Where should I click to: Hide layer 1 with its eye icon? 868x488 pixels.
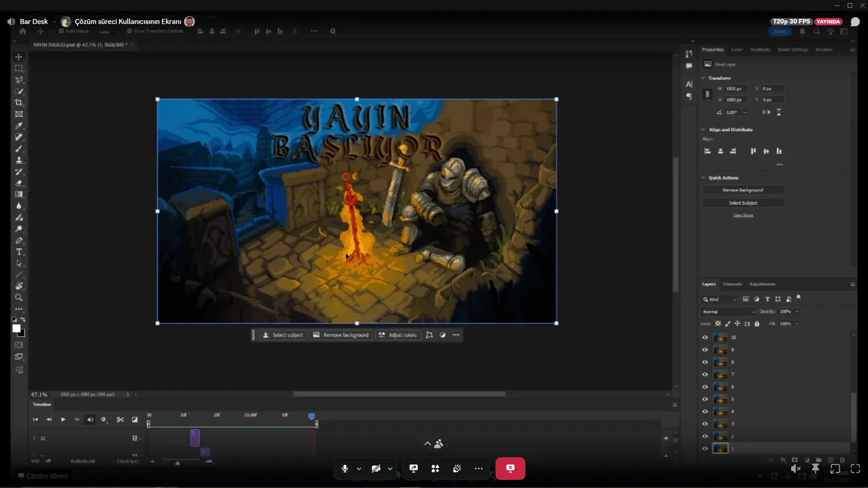coord(705,449)
